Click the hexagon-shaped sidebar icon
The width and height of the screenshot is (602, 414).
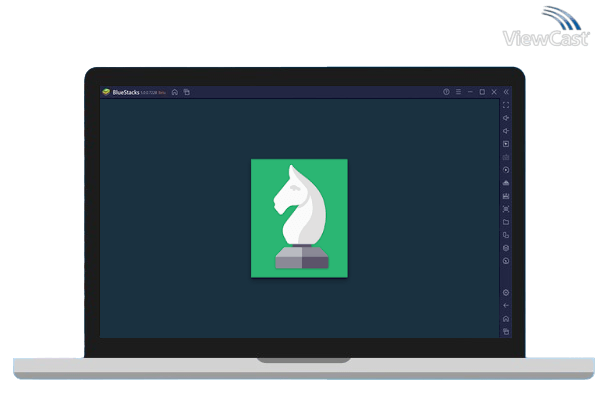coord(506,248)
